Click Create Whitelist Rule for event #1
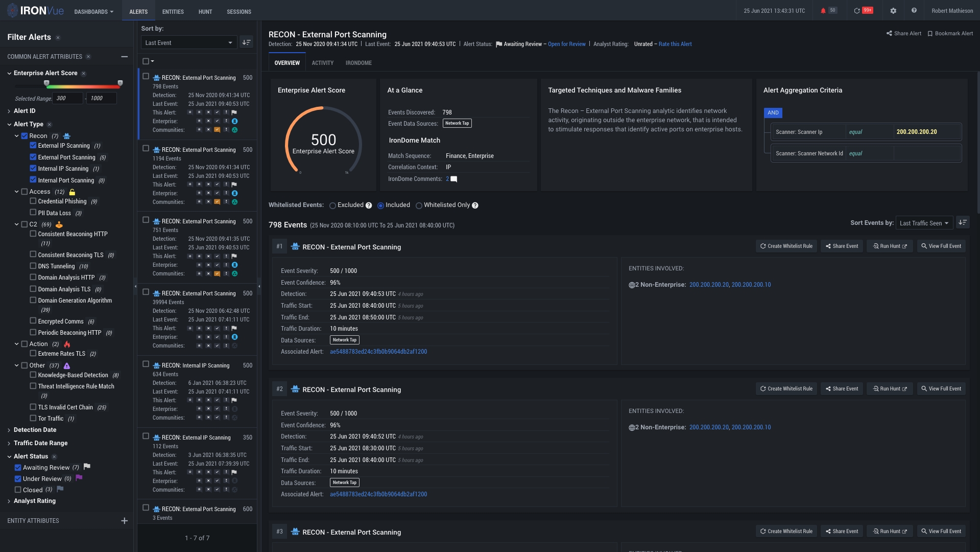Image resolution: width=980 pixels, height=552 pixels. coord(786,246)
